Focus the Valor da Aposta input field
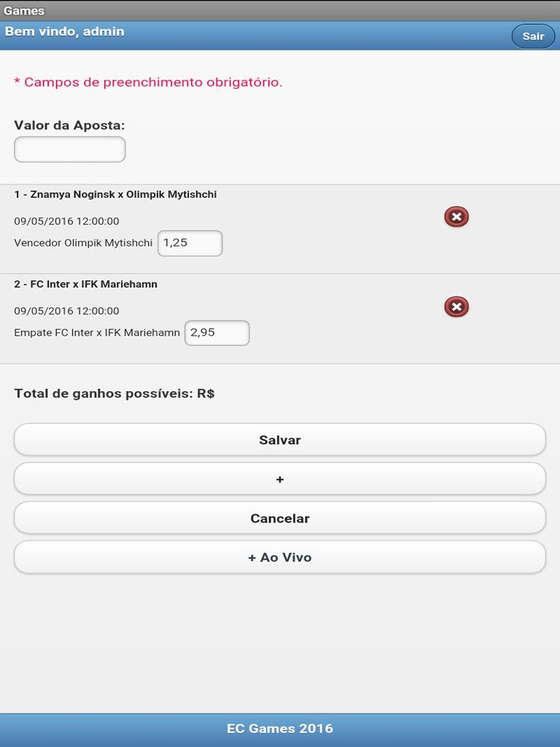The image size is (560, 747). (x=70, y=150)
